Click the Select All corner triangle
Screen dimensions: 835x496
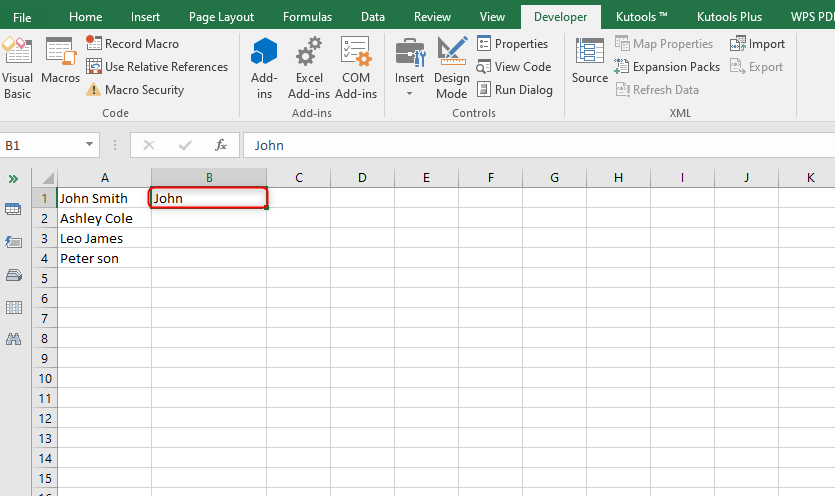[47, 178]
